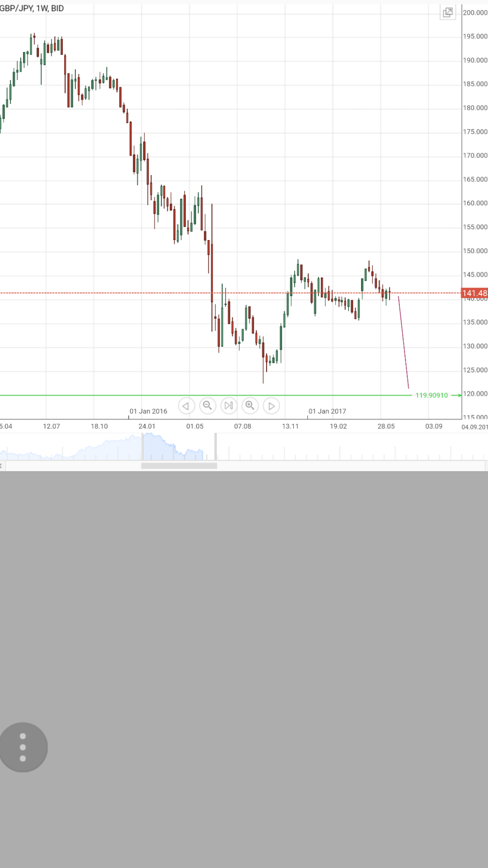Click the 01 Jan 2016 date label

(148, 411)
